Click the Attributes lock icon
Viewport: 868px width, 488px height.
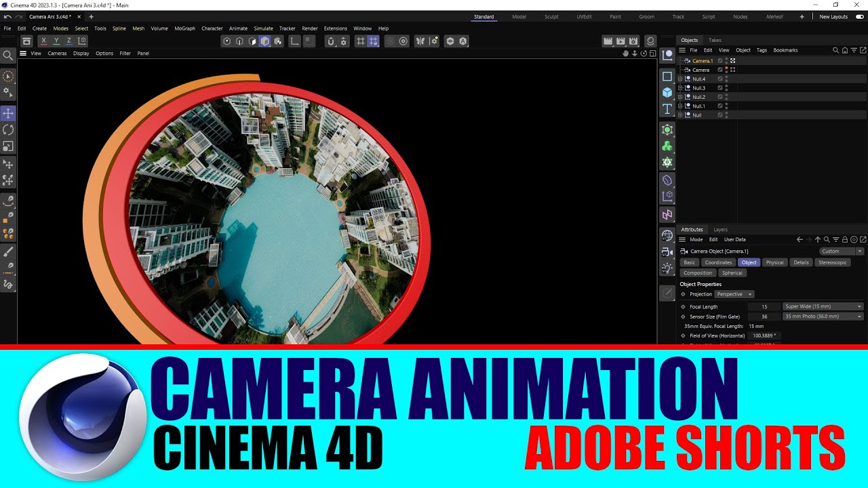tap(845, 239)
